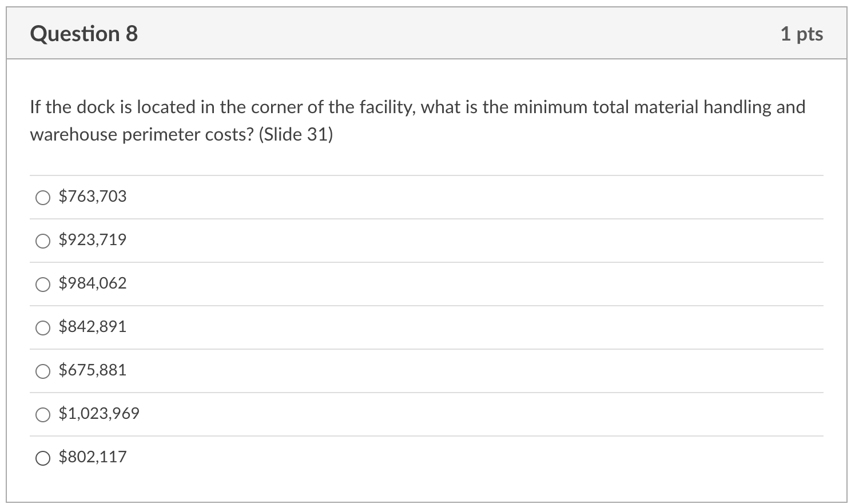Select the $802,117 answer option
Viewport: 851px width, 504px height.
[x=42, y=458]
